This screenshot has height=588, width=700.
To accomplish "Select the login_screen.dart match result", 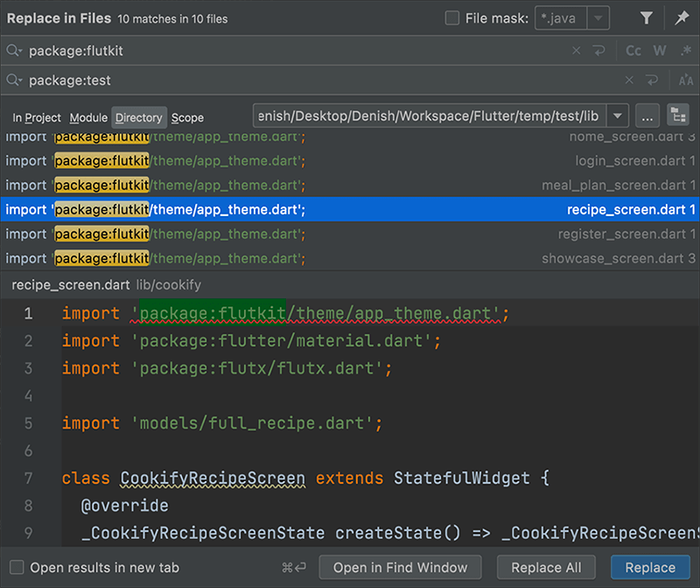I will [350, 161].
